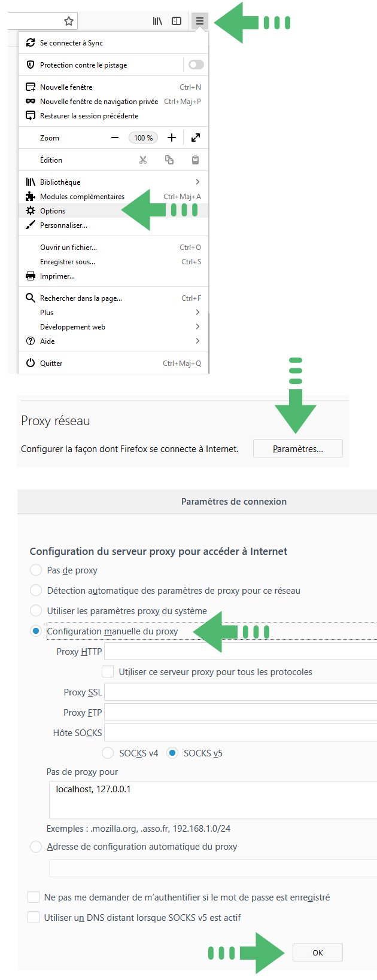Enter full screen with the arrows icon
The width and height of the screenshot is (377, 980).
(196, 138)
